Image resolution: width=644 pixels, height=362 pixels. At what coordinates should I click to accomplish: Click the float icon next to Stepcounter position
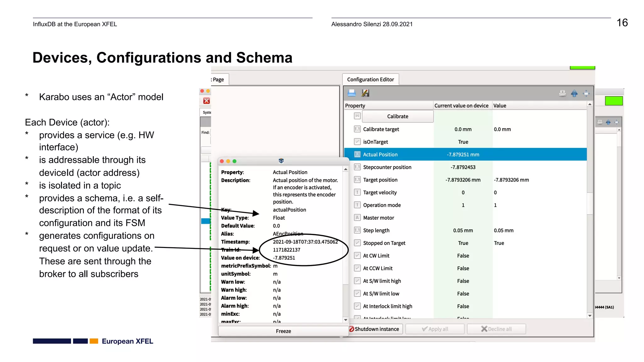357,167
